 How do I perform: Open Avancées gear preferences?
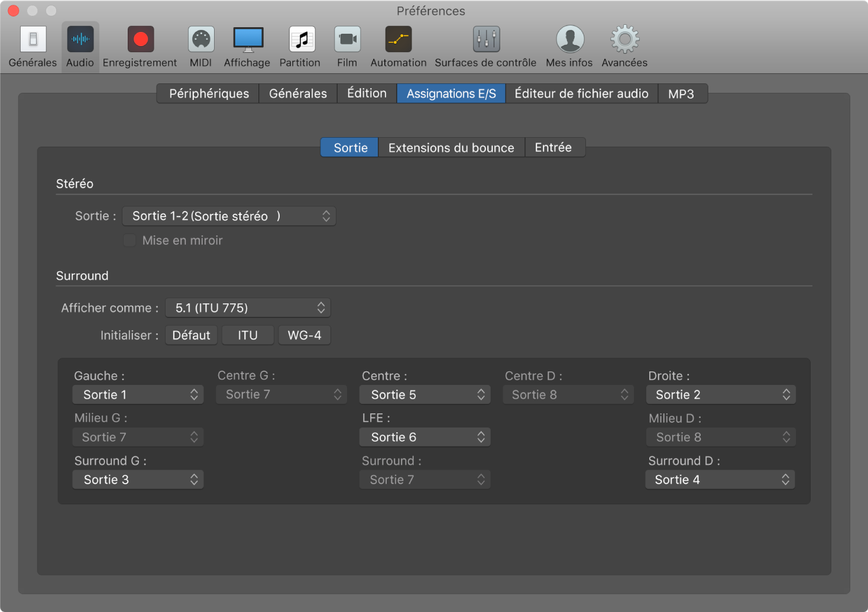coord(625,40)
